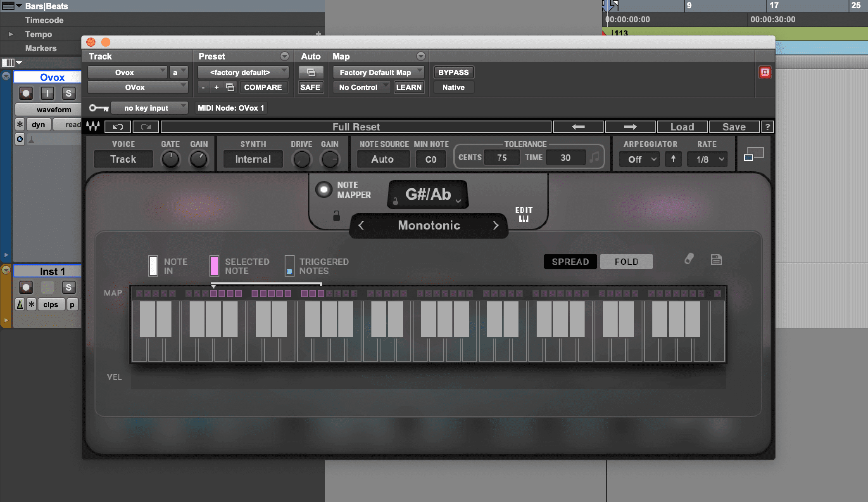Click the key input key icon
868x502 pixels.
pos(99,108)
